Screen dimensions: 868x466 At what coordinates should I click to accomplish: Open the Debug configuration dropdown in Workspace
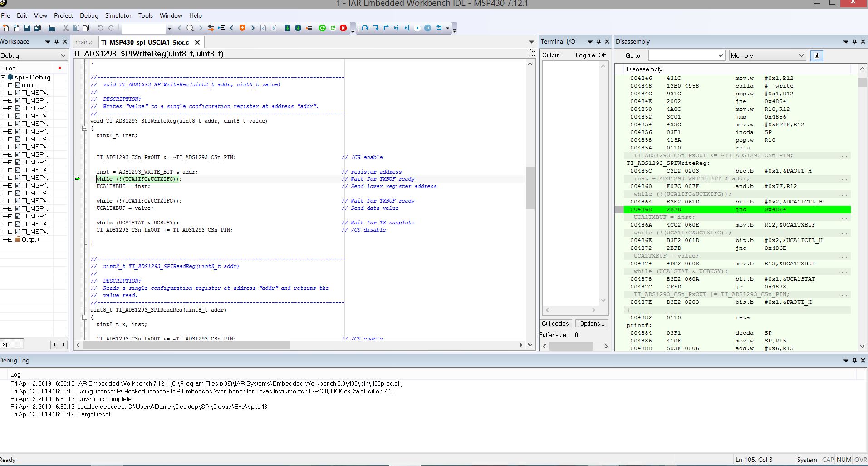tap(63, 55)
